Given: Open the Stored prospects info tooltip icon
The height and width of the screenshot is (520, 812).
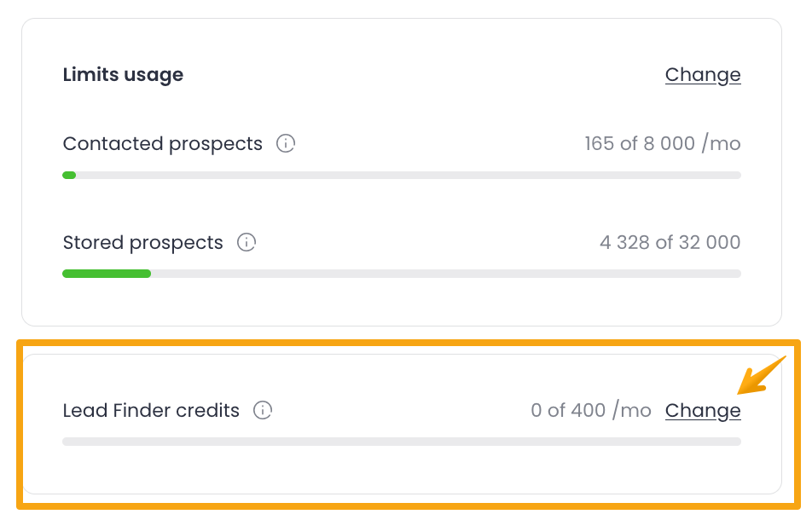Looking at the screenshot, I should point(246,243).
